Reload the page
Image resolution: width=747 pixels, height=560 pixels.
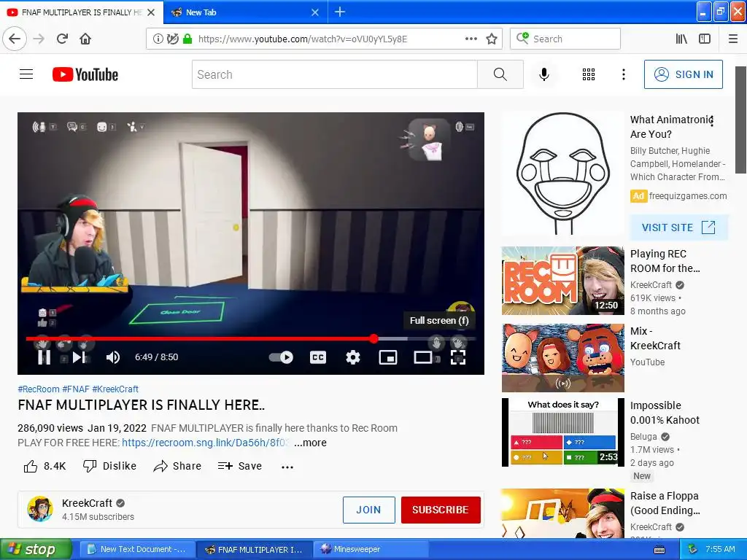pyautogui.click(x=62, y=39)
